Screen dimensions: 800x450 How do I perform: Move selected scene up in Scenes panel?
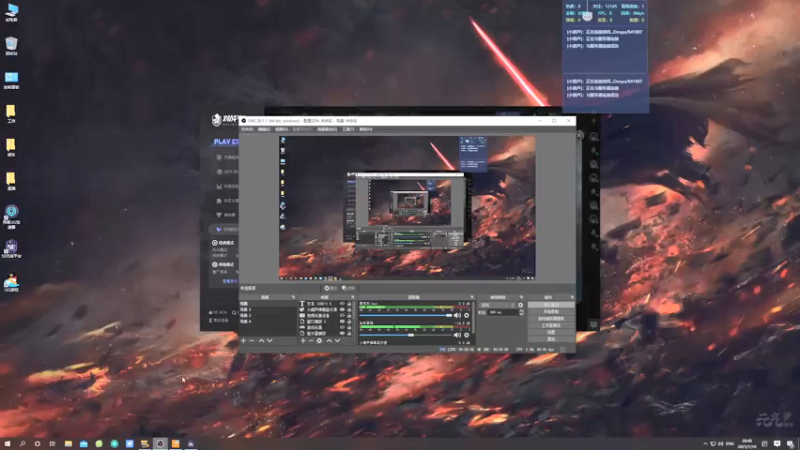pyautogui.click(x=261, y=340)
